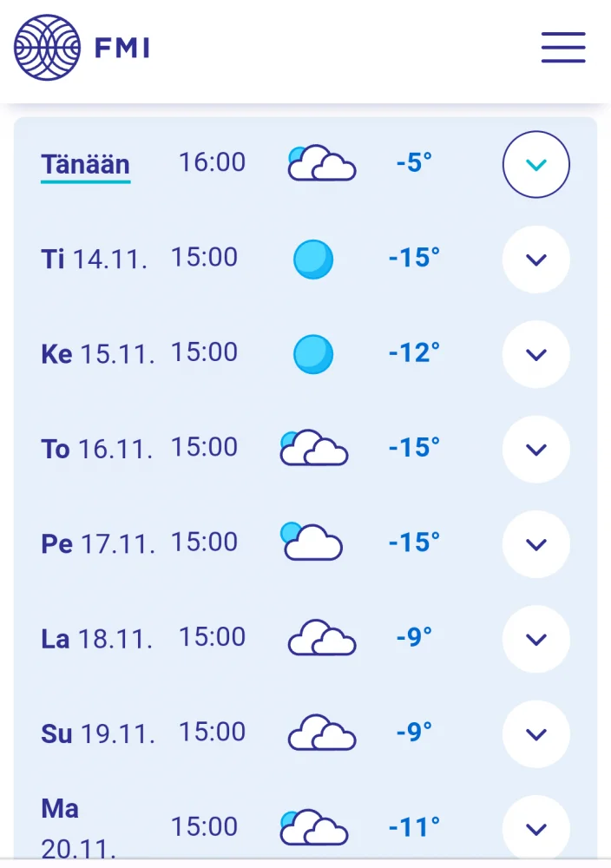Expand the To 16.11. forecast row
The image size is (611, 868).
tap(536, 449)
